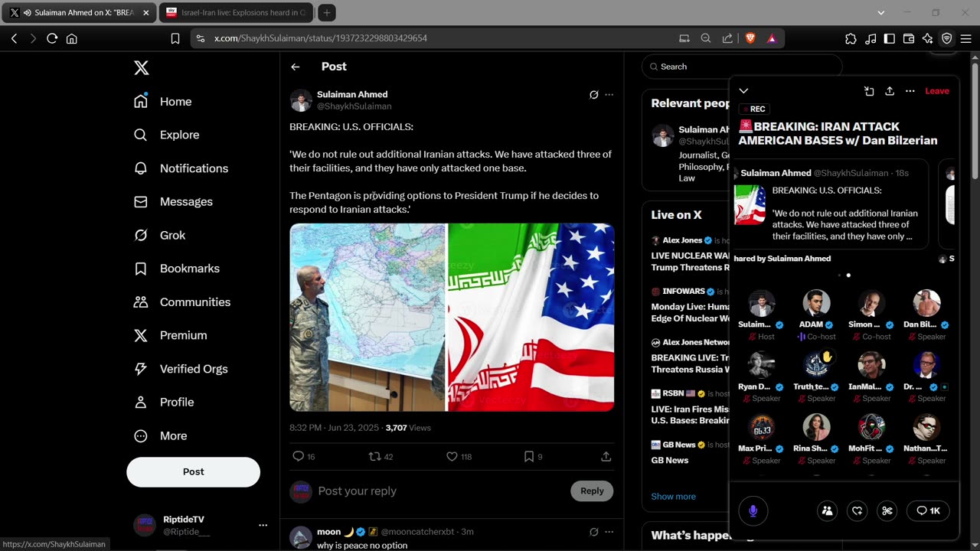Open the Iranian general map photo
This screenshot has width=980, height=551.
367,318
